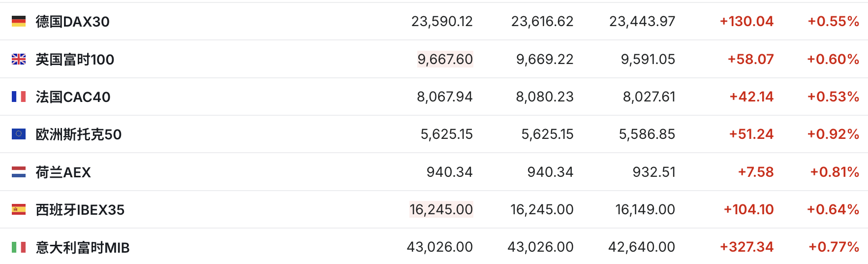Click 荷兰AEX low value 932.51

pyautogui.click(x=653, y=172)
